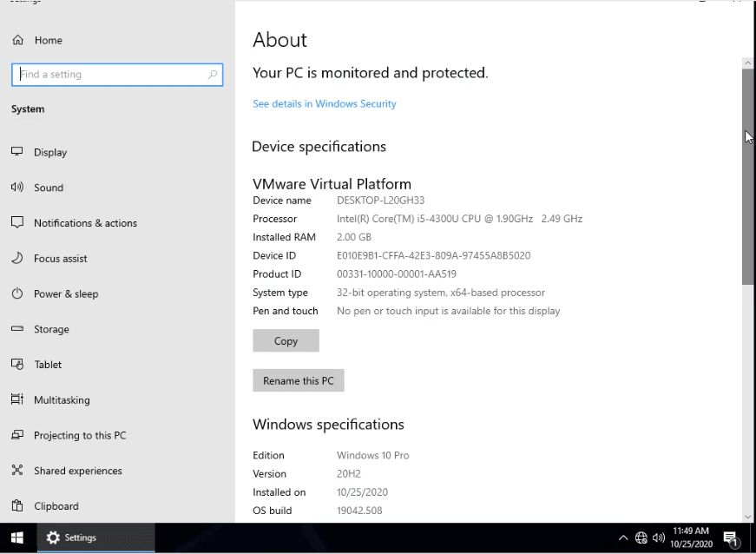Click the Display monitor icon
Viewport: 756px width, 554px height.
click(x=16, y=151)
